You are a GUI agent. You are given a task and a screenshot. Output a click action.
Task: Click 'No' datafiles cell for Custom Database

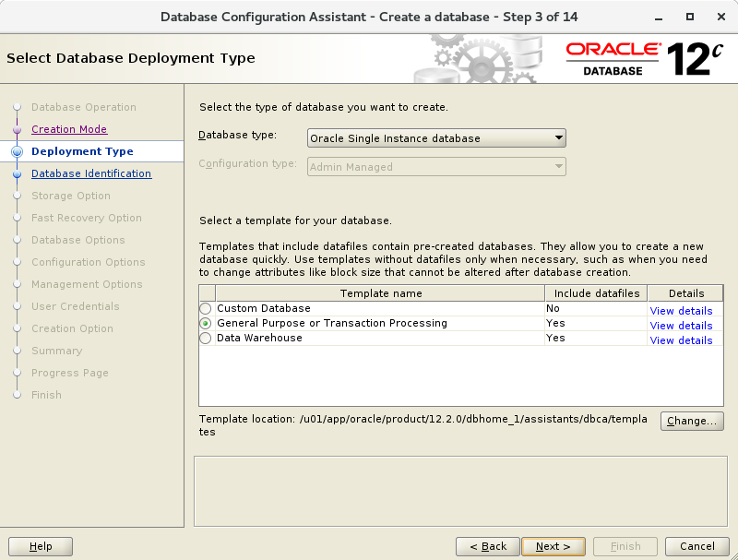point(596,309)
